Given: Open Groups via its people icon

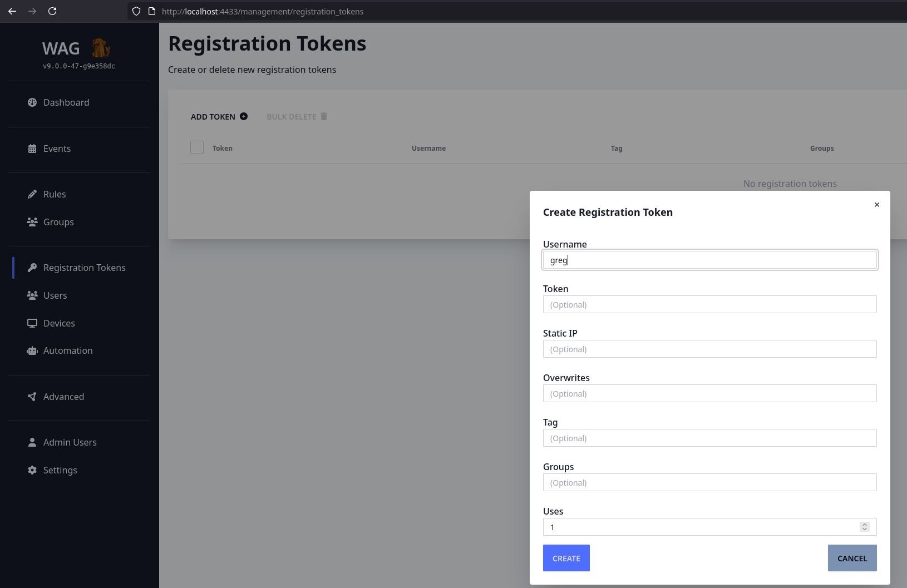Looking at the screenshot, I should [x=32, y=221].
